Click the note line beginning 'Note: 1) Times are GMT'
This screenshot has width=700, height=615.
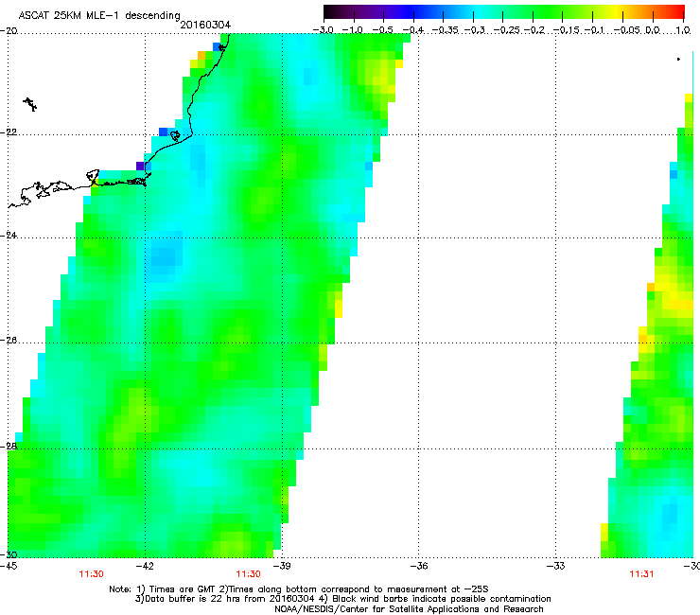[x=299, y=589]
